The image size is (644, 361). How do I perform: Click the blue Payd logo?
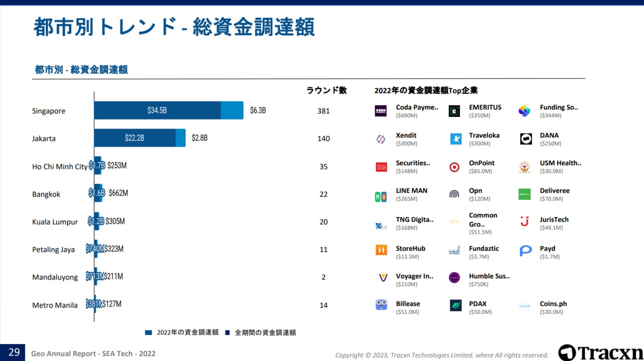coord(526,250)
